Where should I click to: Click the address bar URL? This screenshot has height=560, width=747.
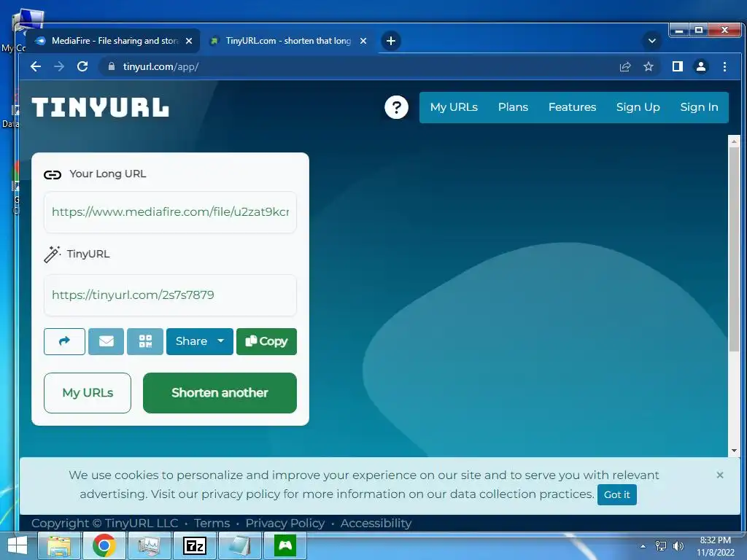(160, 66)
